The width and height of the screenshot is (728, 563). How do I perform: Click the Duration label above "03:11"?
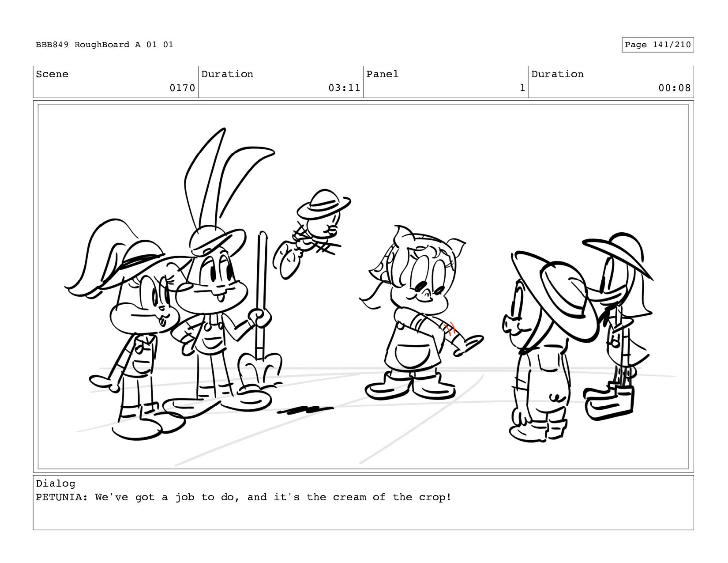click(227, 74)
